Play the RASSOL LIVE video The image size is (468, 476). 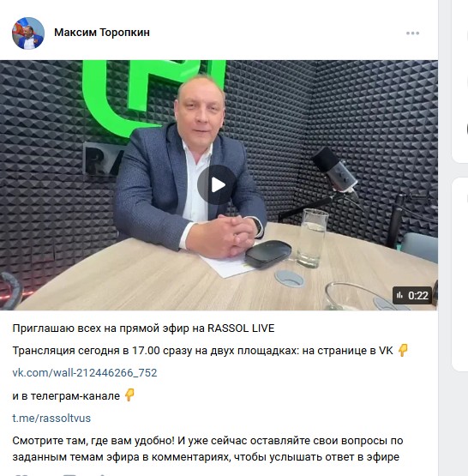click(x=217, y=185)
